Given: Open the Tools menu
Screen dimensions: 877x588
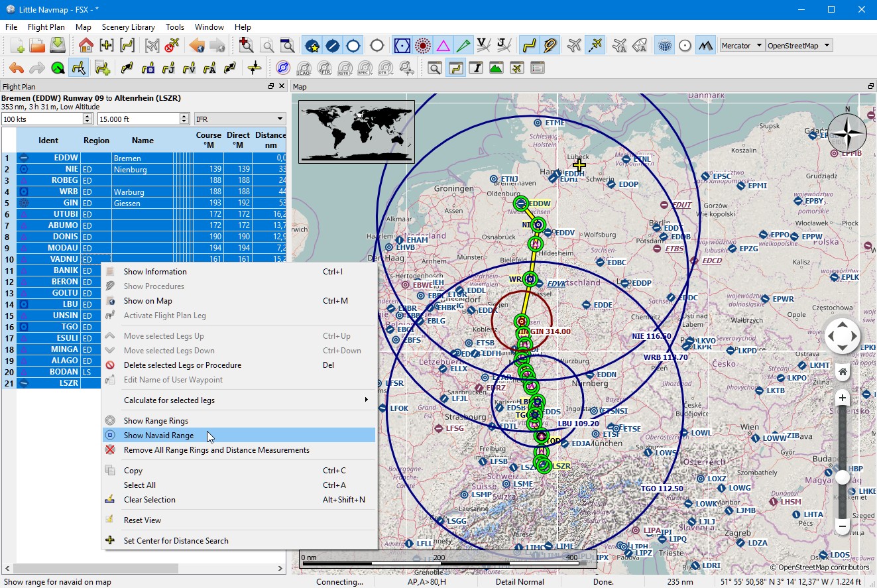Looking at the screenshot, I should (x=175, y=27).
